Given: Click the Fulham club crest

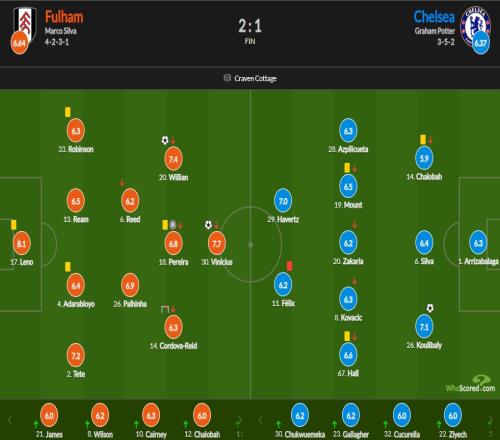Looking at the screenshot, I should click(x=25, y=25).
